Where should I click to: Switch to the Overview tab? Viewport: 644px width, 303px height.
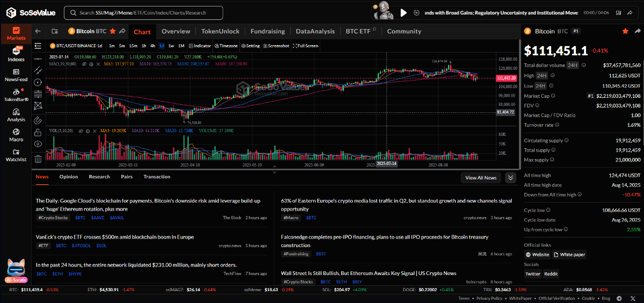click(176, 32)
